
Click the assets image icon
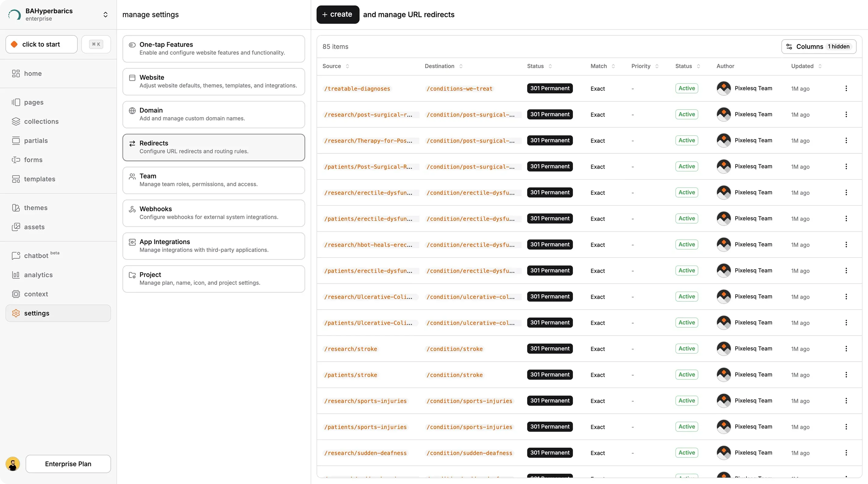(16, 227)
